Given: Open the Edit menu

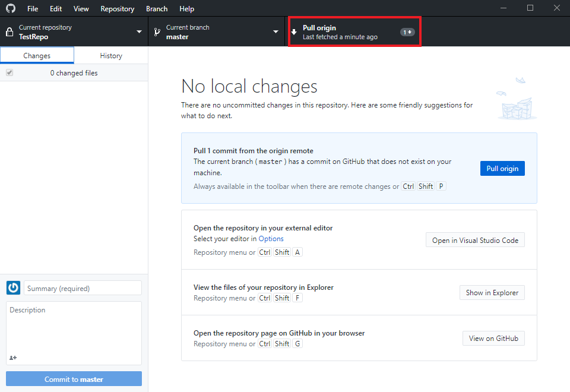Looking at the screenshot, I should [x=56, y=9].
